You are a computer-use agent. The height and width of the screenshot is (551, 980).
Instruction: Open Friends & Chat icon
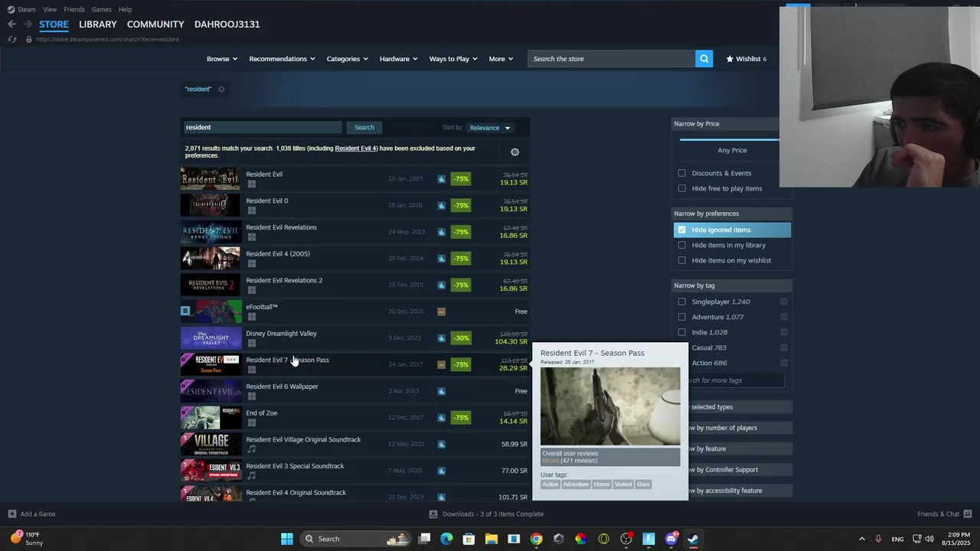pyautogui.click(x=968, y=514)
